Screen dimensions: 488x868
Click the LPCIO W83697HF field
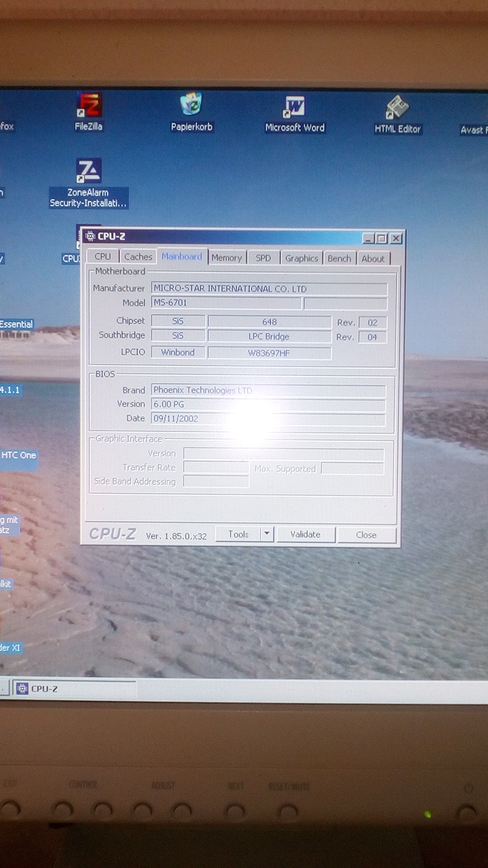(269, 353)
